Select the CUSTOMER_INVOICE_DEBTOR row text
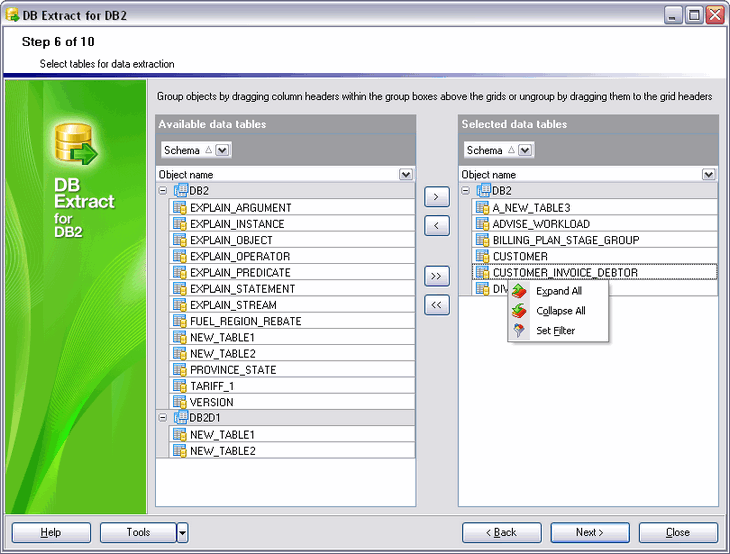This screenshot has width=730, height=554. point(565,272)
